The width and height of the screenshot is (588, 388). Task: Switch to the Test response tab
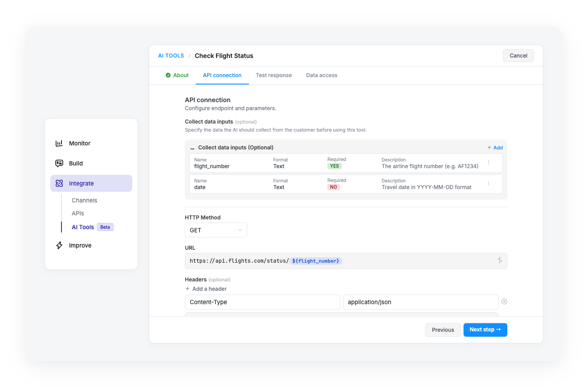click(274, 75)
